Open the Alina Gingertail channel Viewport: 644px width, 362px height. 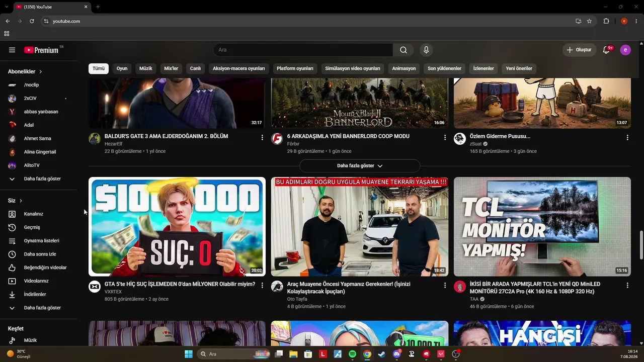click(39, 152)
